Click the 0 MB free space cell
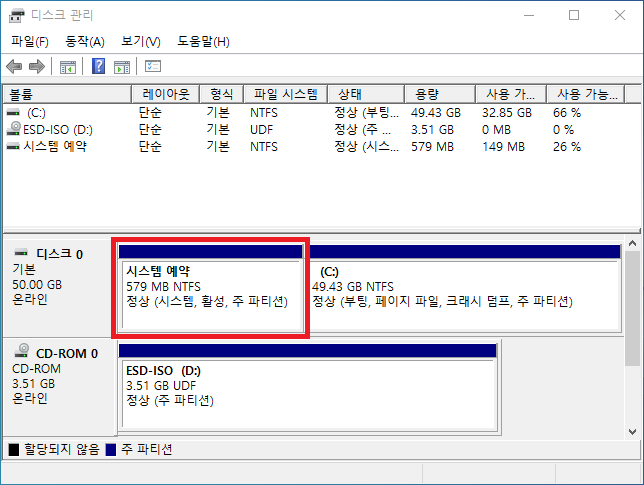 (x=496, y=130)
